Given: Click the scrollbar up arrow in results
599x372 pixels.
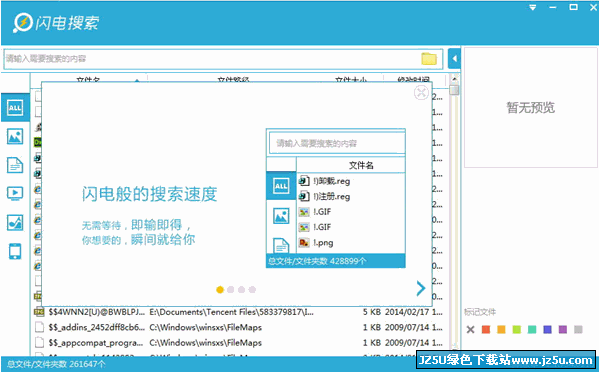Looking at the screenshot, I should (x=454, y=79).
